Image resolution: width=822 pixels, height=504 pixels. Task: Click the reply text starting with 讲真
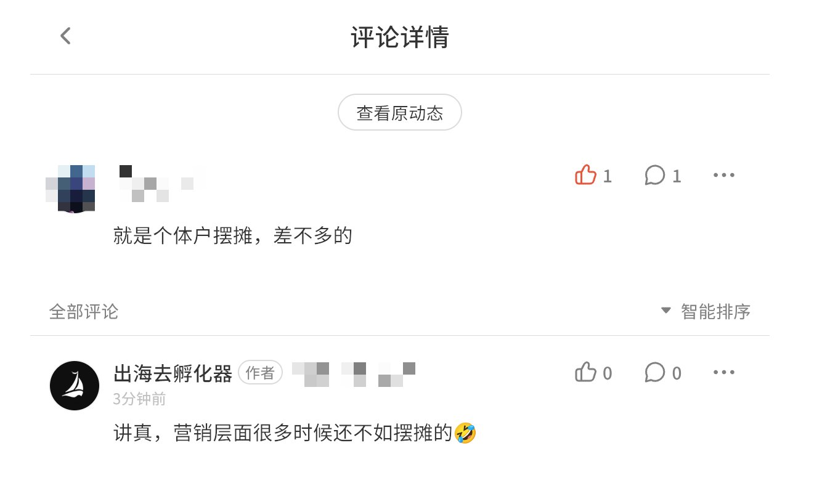283,434
